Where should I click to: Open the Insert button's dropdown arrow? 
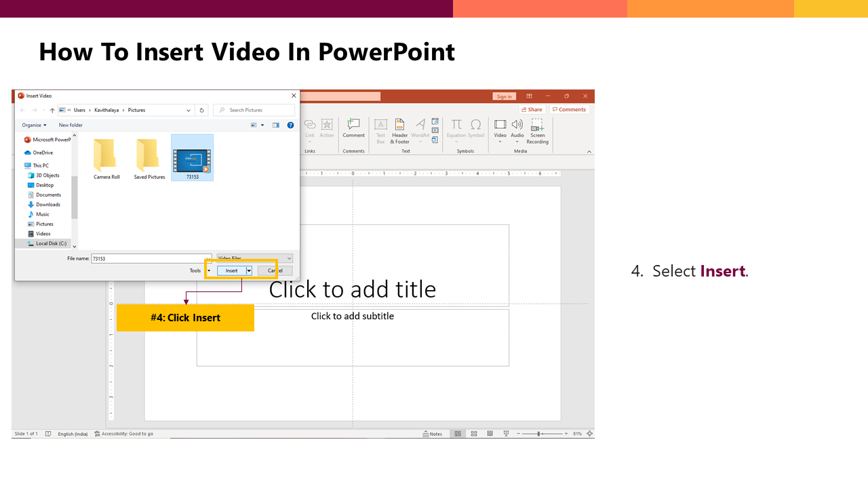click(249, 270)
